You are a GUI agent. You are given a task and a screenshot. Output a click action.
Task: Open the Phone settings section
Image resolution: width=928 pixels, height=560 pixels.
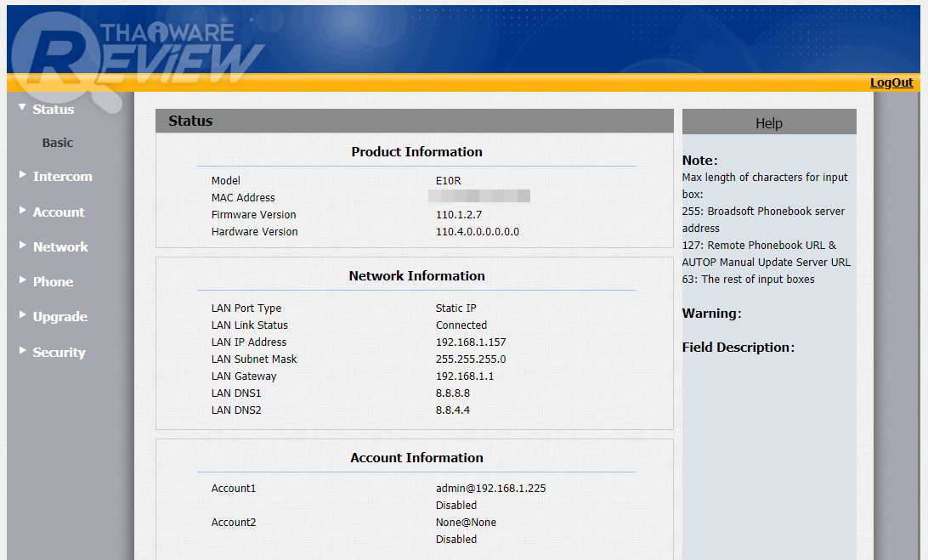pos(53,282)
